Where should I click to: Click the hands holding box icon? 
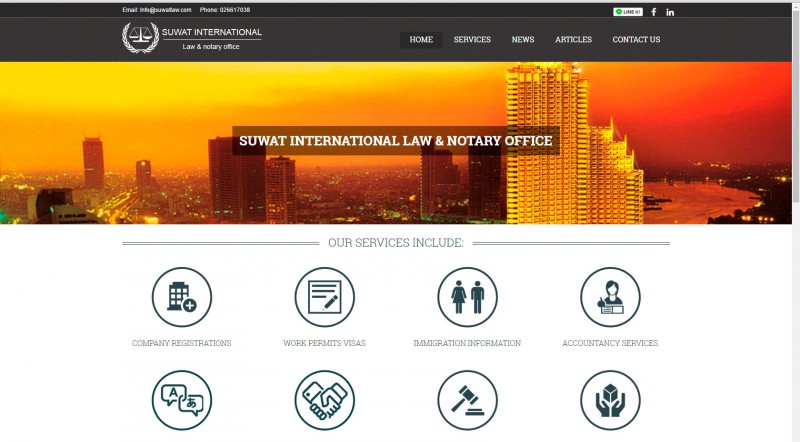pos(610,400)
